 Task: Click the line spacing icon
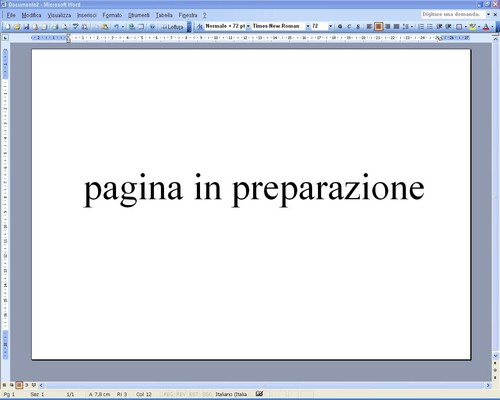[406, 26]
